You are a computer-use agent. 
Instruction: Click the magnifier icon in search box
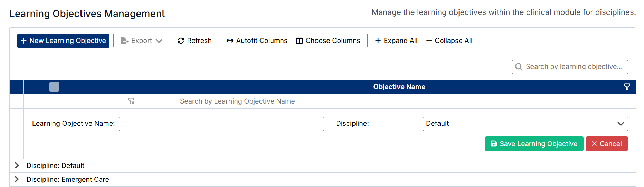(x=519, y=67)
